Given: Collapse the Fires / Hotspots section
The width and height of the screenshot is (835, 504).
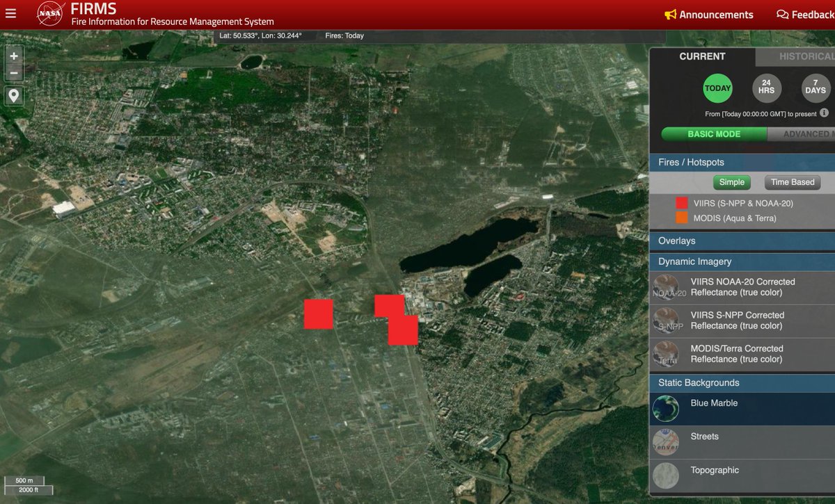Looking at the screenshot, I should click(x=742, y=162).
